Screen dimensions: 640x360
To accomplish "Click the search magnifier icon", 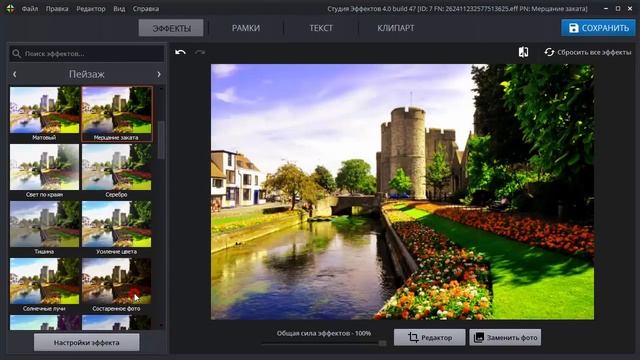I will coord(16,53).
